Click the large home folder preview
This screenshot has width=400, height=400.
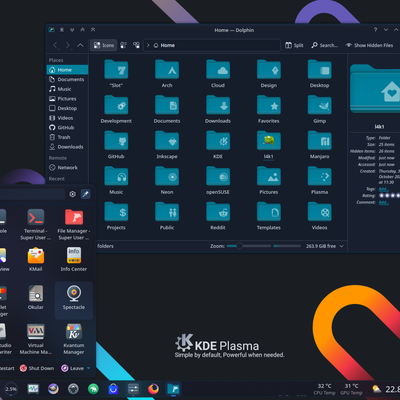(x=375, y=89)
